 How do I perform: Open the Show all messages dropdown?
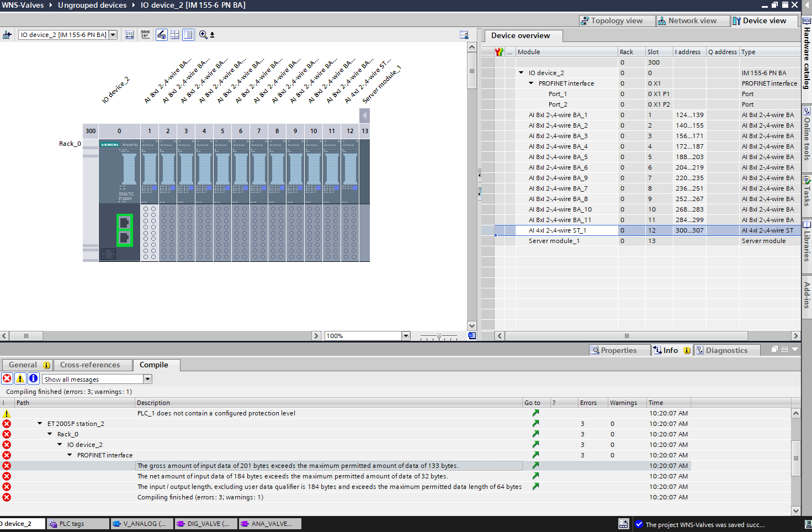(147, 379)
